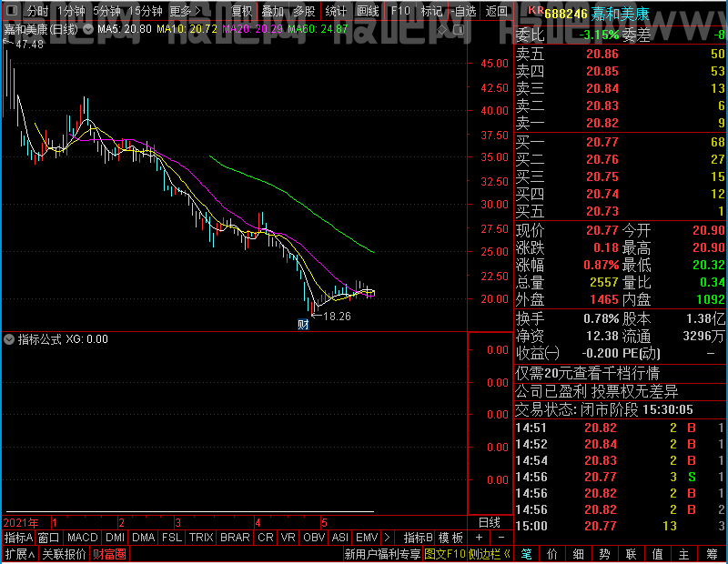
Task: Open the 统计 statistics tool
Action: click(336, 11)
